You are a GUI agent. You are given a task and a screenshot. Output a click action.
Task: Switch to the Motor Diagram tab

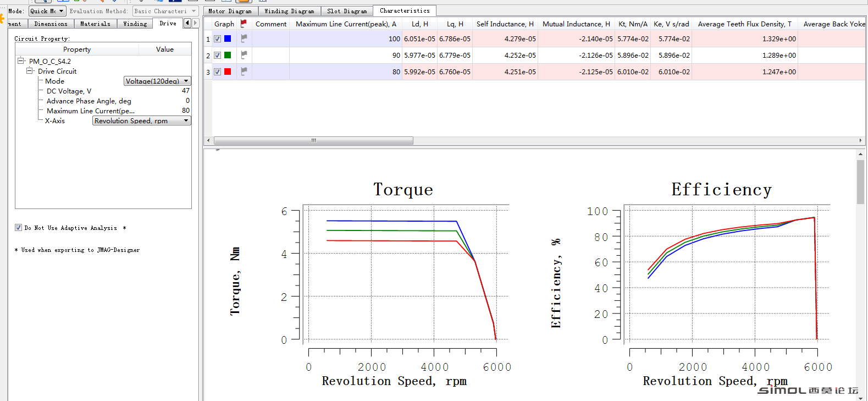click(230, 11)
